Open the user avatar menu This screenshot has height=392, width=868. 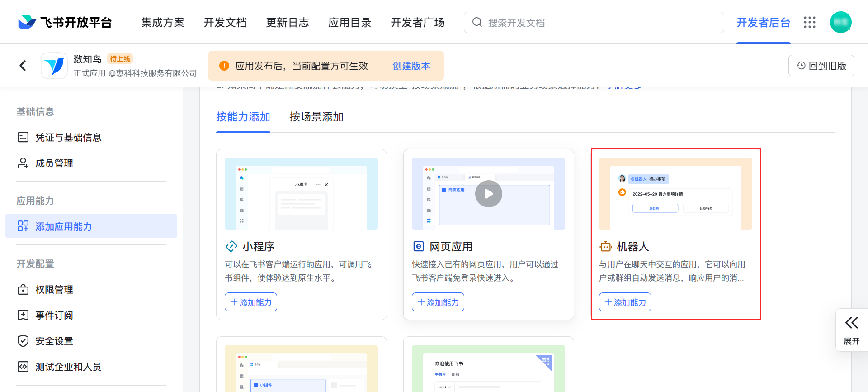840,22
